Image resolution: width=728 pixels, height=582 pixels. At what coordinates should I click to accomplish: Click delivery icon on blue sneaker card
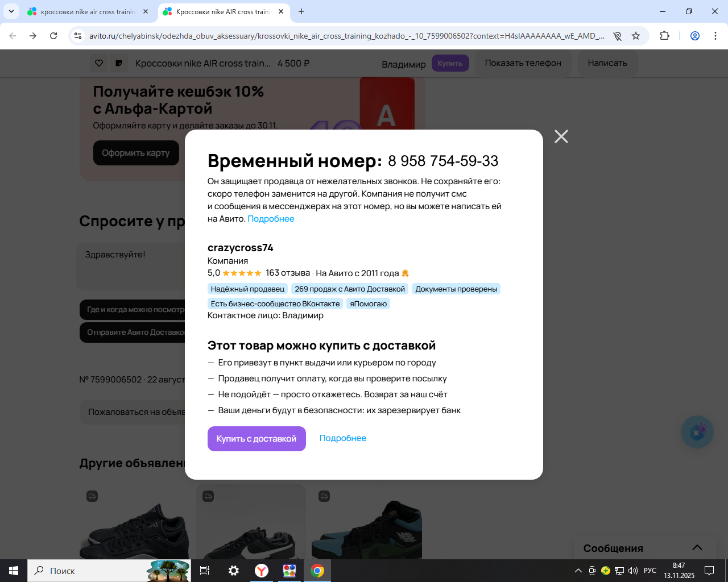tap(324, 496)
